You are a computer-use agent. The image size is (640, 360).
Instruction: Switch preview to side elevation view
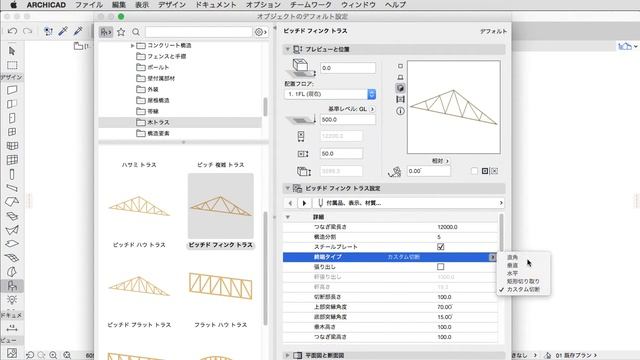400,77
